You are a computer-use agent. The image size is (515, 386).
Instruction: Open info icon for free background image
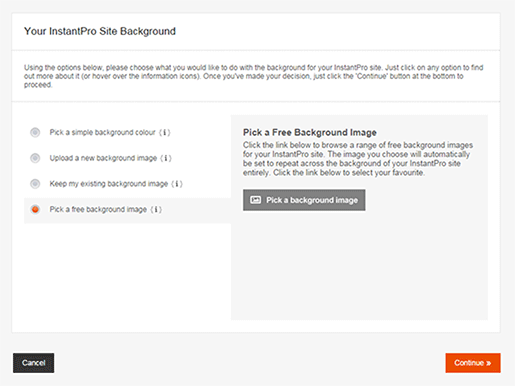(156, 209)
